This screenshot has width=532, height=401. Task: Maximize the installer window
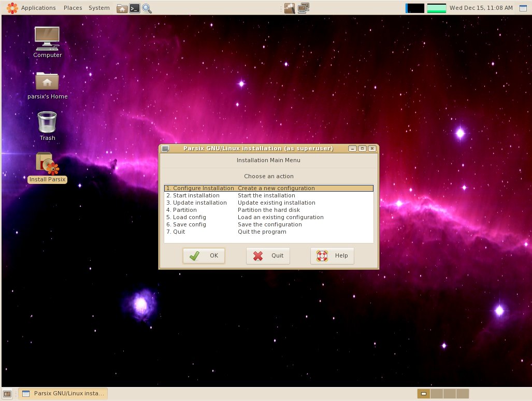coord(363,149)
